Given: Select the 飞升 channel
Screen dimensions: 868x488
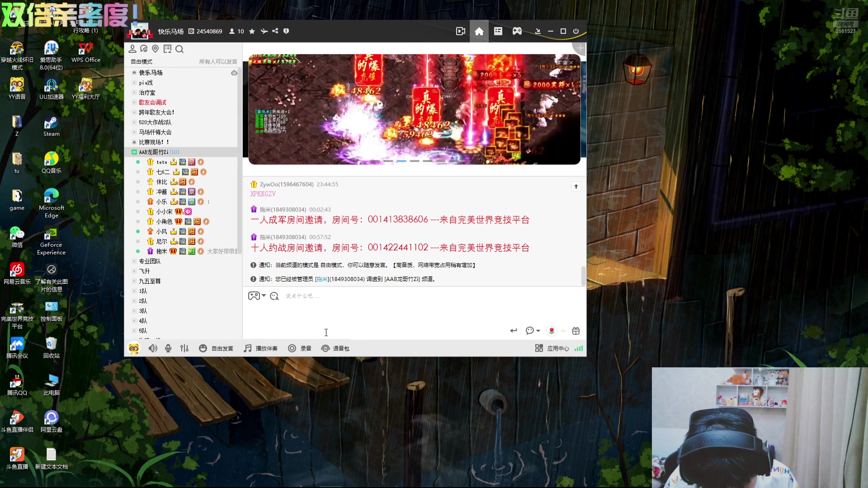Looking at the screenshot, I should click(x=144, y=272).
